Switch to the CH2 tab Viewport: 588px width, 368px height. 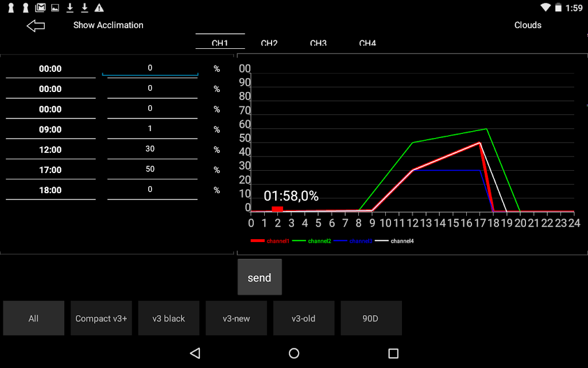pos(269,42)
